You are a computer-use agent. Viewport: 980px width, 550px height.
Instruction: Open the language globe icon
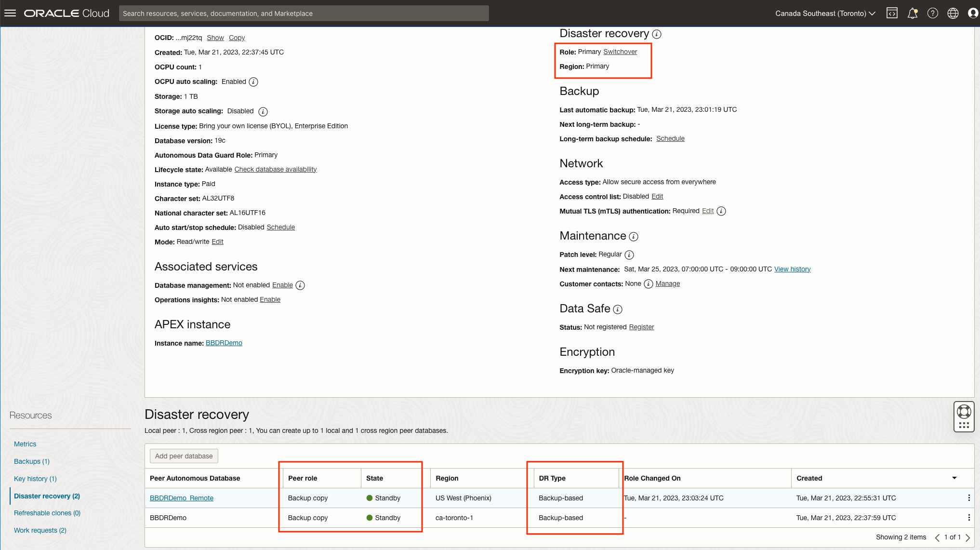pyautogui.click(x=953, y=13)
